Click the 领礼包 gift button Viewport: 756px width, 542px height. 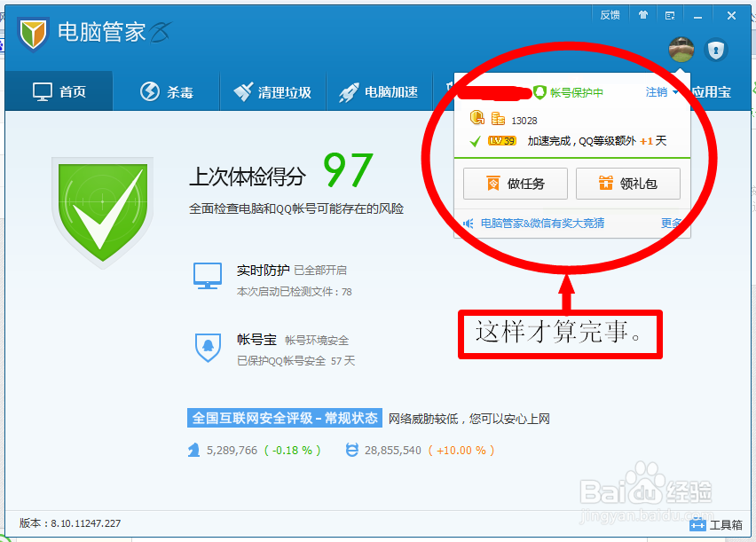coord(627,184)
